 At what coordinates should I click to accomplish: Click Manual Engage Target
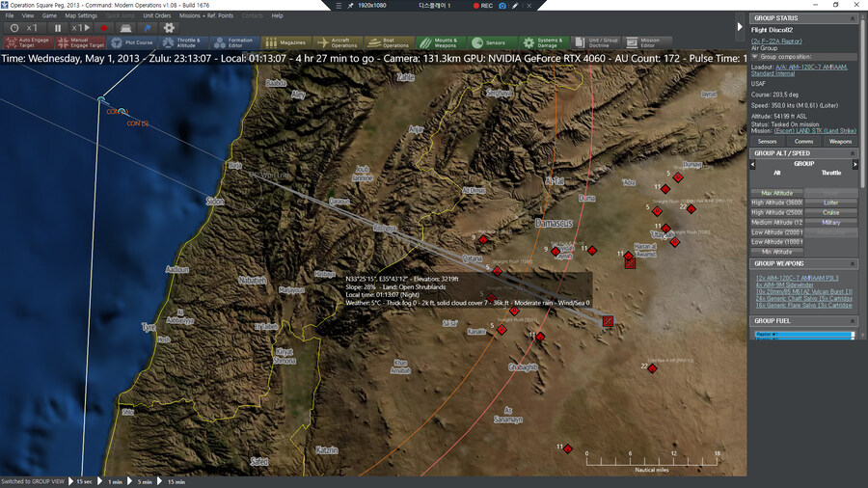click(x=81, y=42)
